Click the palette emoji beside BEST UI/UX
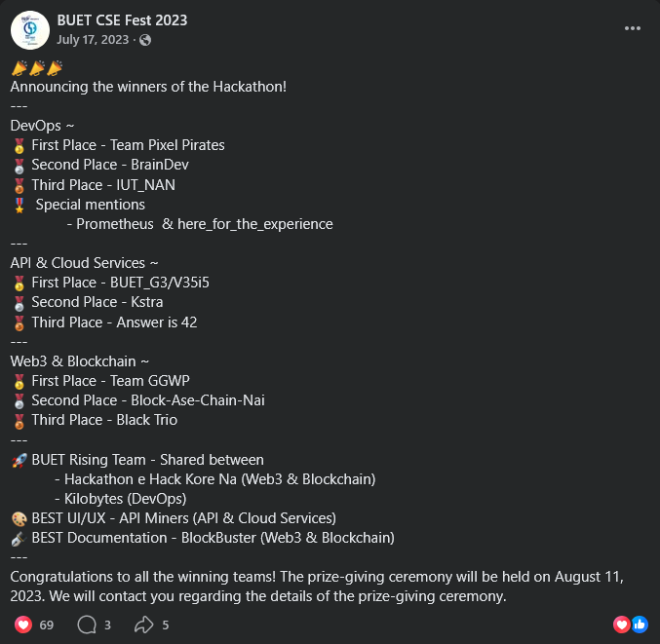The width and height of the screenshot is (660, 644). (19, 518)
